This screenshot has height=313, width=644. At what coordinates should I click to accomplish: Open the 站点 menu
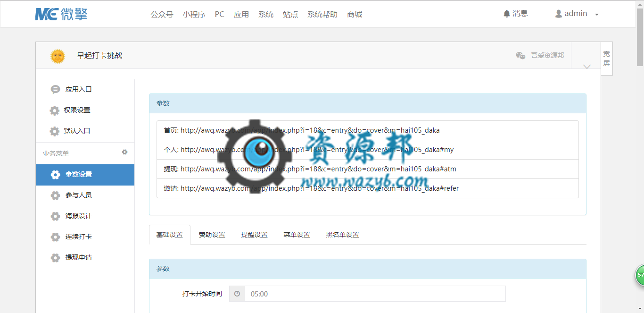tap(290, 14)
